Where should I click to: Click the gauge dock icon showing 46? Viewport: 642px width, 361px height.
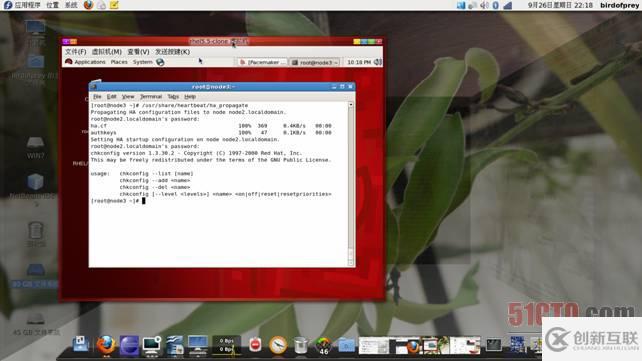[x=323, y=346]
